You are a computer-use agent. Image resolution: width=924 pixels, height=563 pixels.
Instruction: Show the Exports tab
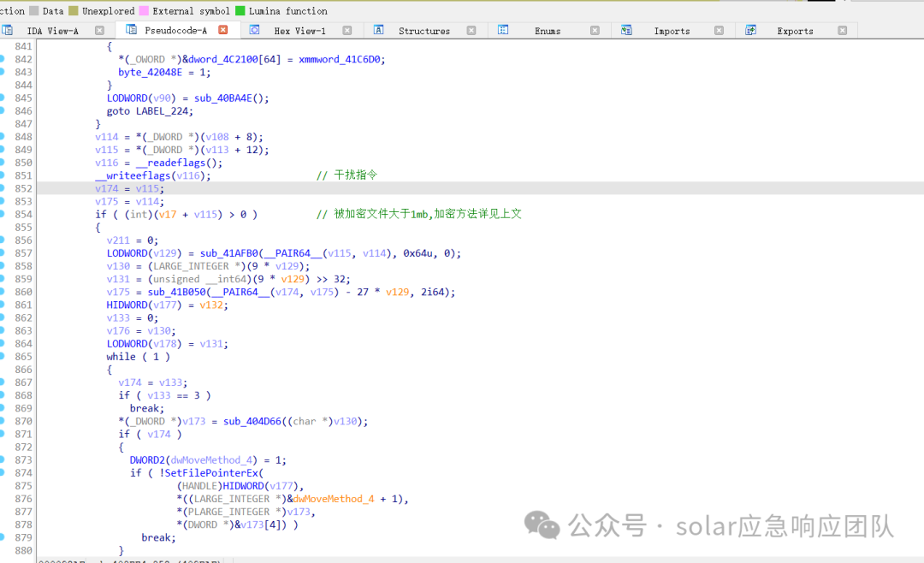click(x=795, y=31)
